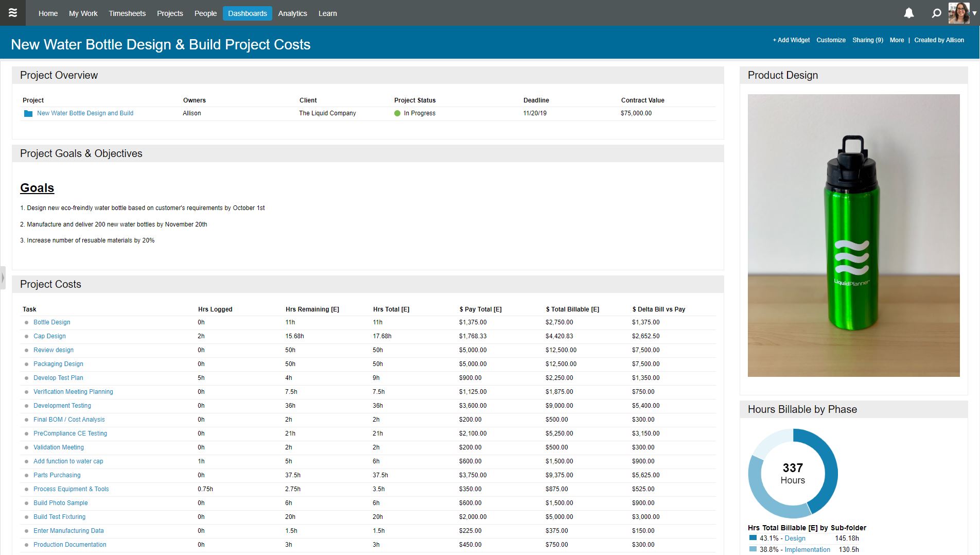Open Sharing (9) settings

click(868, 40)
